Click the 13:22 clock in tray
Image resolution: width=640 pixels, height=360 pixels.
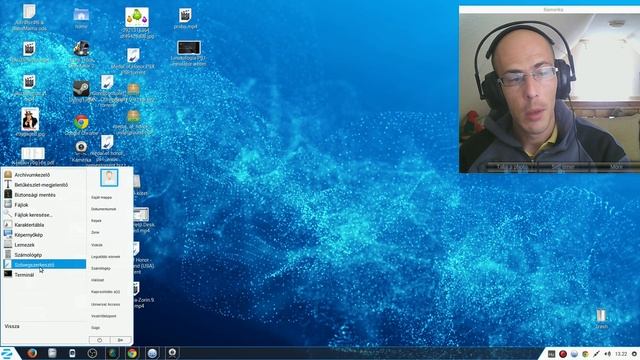[x=621, y=354]
